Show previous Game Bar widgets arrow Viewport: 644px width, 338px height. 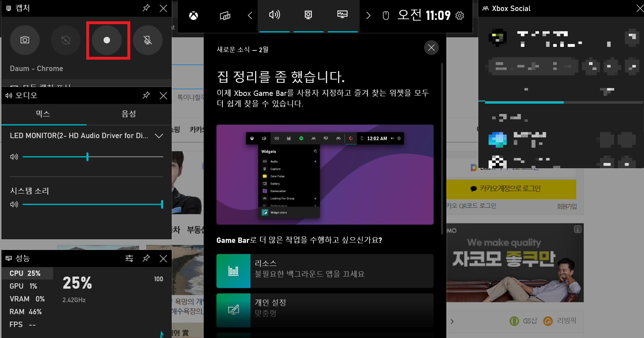coord(250,16)
